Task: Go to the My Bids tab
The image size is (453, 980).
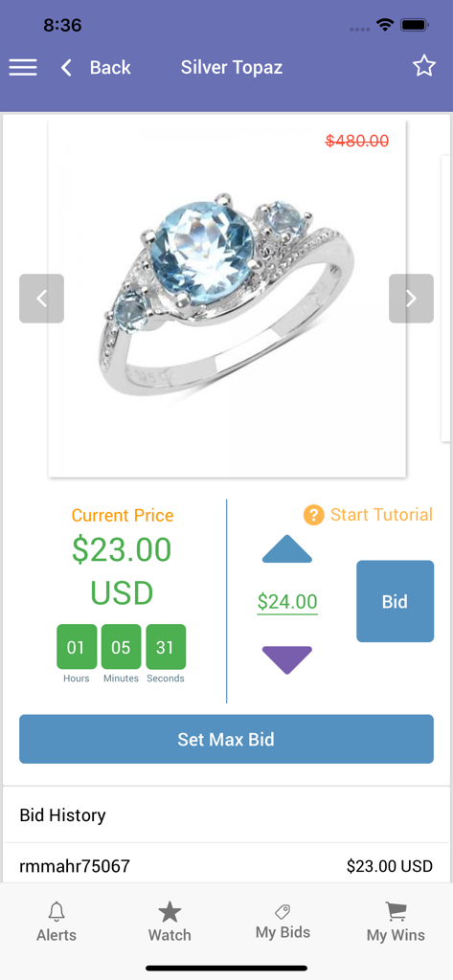Action: click(283, 923)
